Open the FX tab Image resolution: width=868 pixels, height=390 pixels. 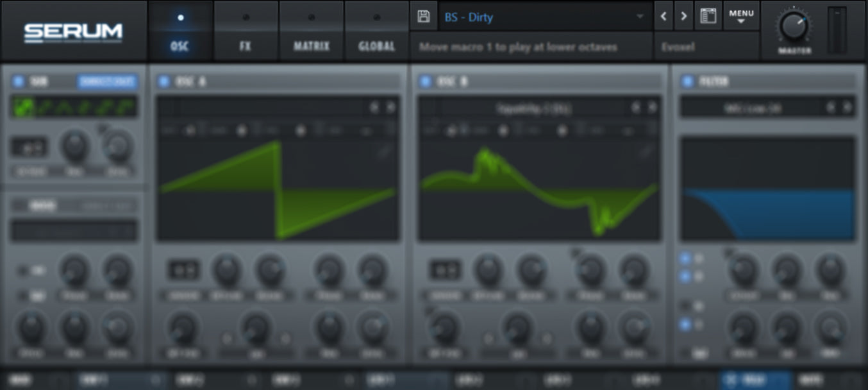click(246, 31)
